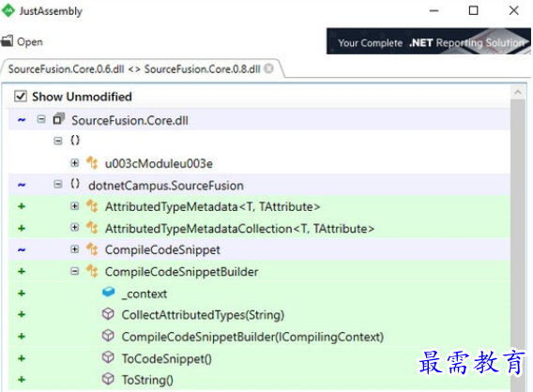Select the ToCodeSnippet() method text
This screenshot has width=533, height=392.
pos(167,358)
